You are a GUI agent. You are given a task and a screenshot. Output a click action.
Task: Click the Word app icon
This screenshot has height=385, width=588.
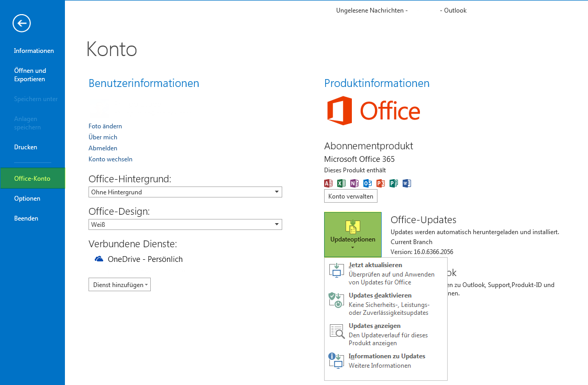point(407,183)
